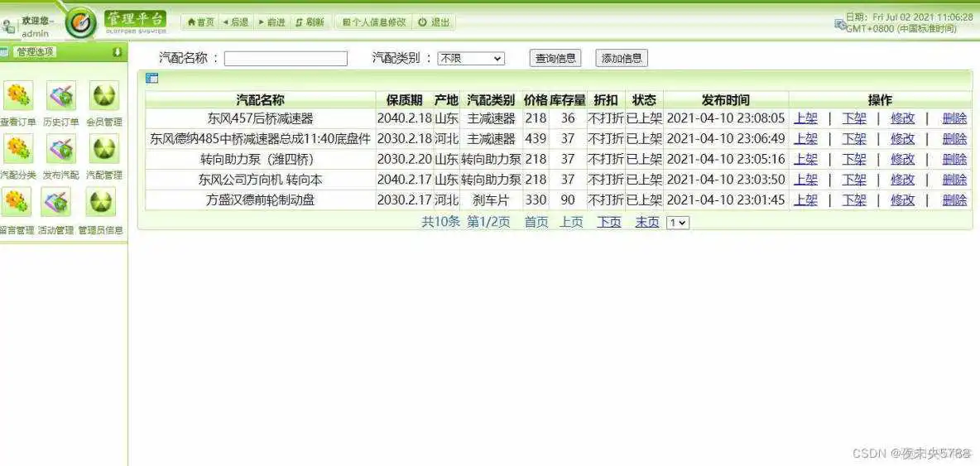Click the user avatar icon beside admin

point(9,26)
